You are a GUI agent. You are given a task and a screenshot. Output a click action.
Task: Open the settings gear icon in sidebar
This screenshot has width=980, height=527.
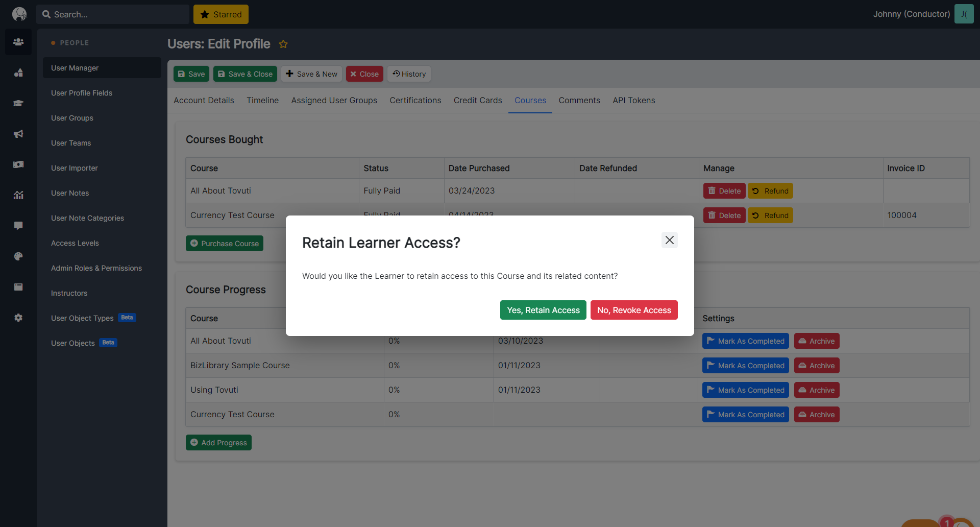click(x=18, y=318)
